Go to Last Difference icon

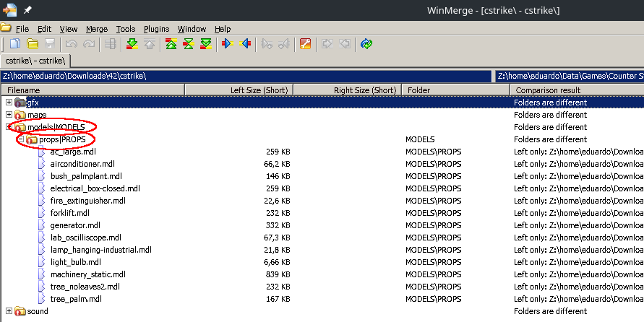(206, 43)
